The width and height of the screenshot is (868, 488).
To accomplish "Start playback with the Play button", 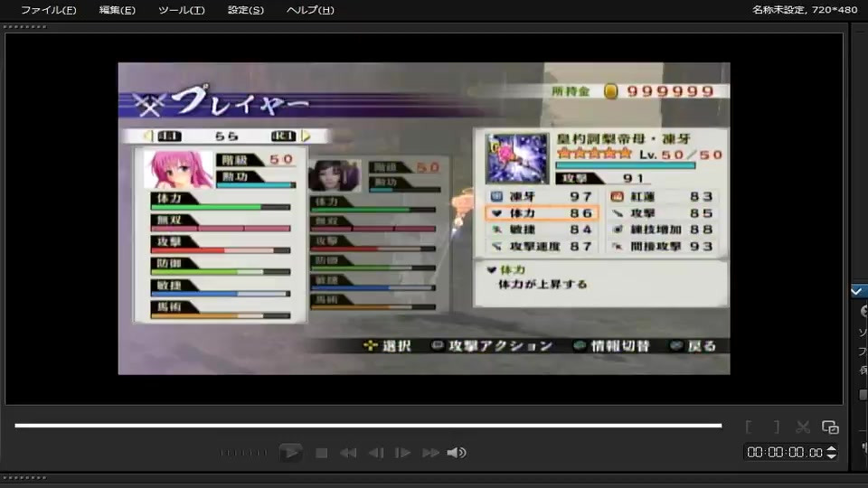I will tap(290, 453).
